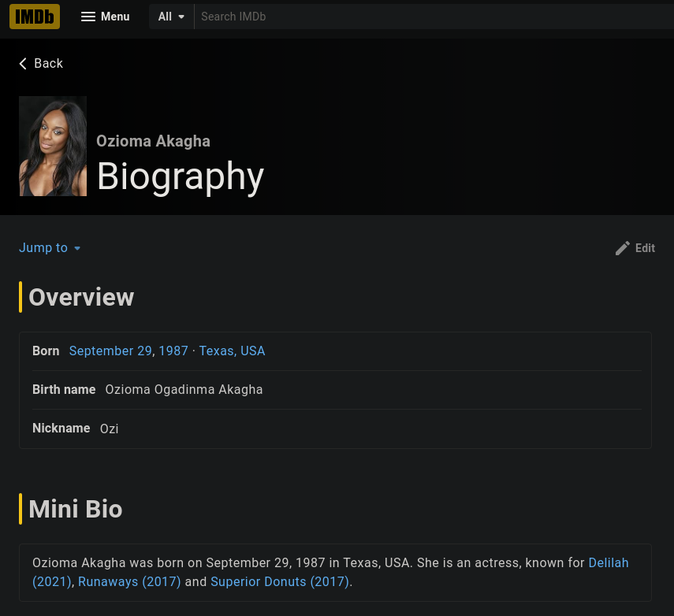Image resolution: width=674 pixels, height=616 pixels.
Task: Click the Biography page title
Action: [x=180, y=176]
